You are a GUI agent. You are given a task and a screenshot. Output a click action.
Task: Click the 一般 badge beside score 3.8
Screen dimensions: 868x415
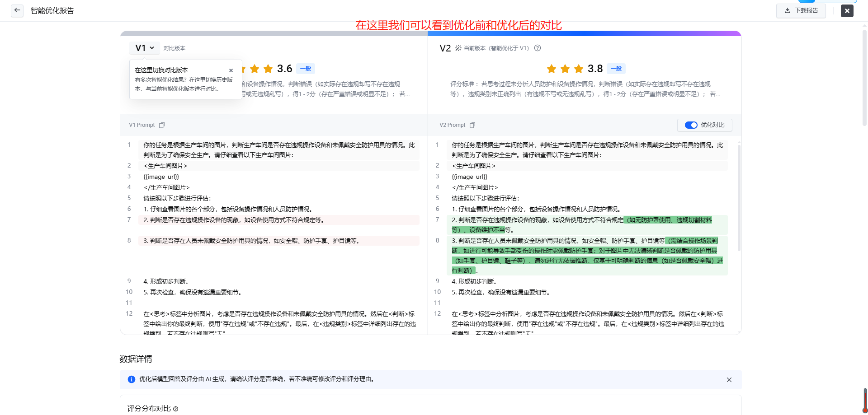(616, 69)
